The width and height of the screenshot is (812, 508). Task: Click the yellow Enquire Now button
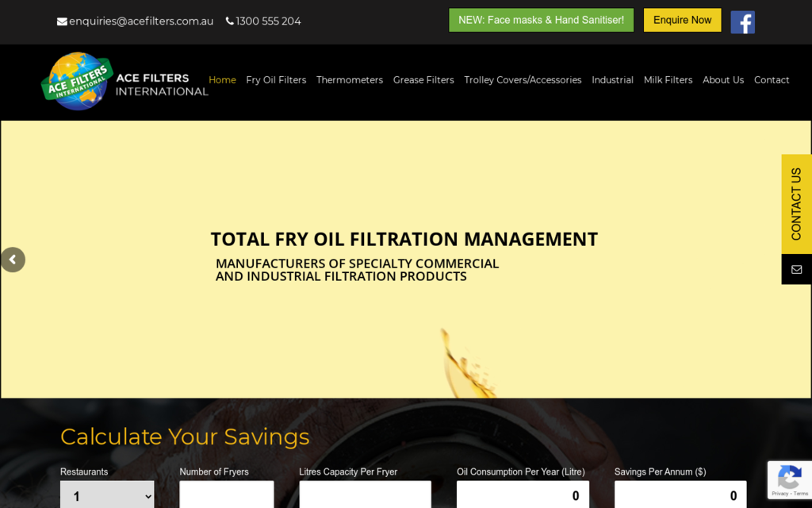click(682, 20)
